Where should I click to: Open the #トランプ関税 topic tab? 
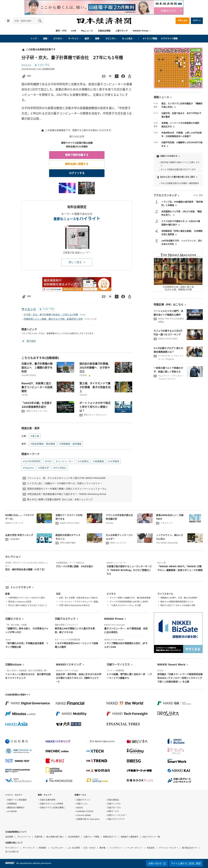[150, 38]
